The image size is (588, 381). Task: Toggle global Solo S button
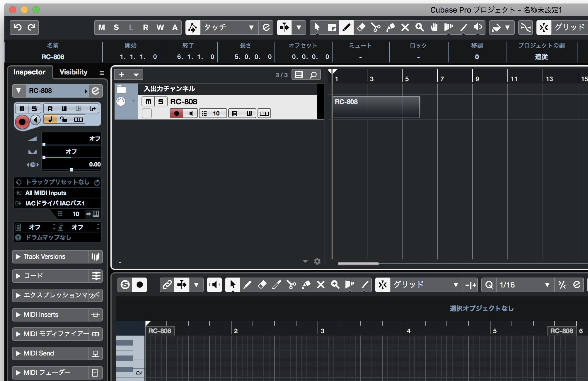[x=116, y=27]
